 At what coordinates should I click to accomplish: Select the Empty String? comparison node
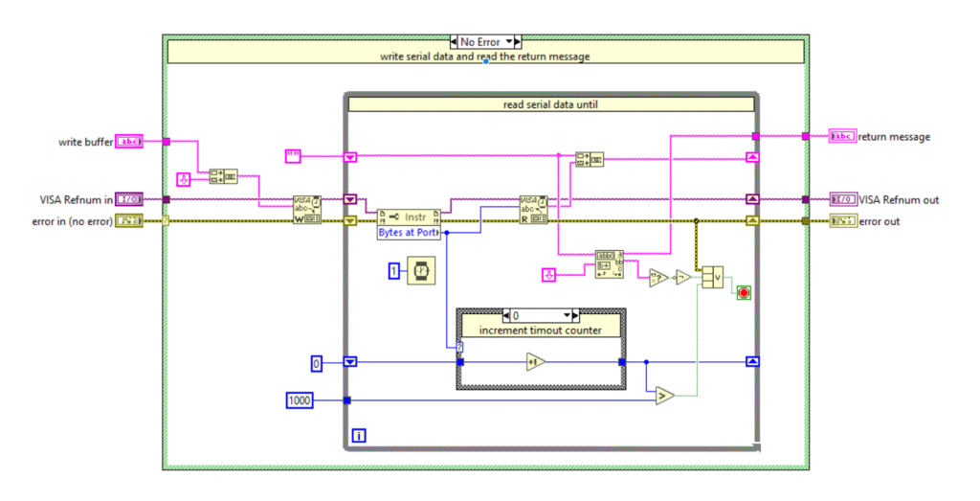[657, 277]
